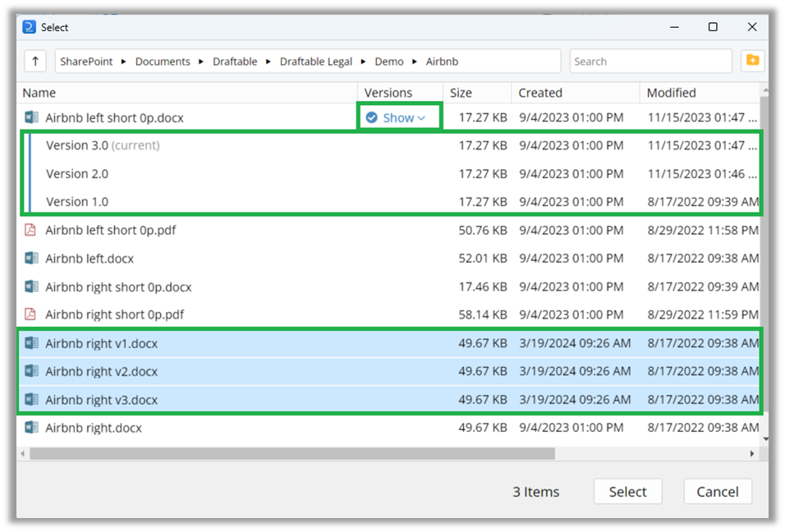Collapse versions with the Show dropdown

[x=404, y=117]
